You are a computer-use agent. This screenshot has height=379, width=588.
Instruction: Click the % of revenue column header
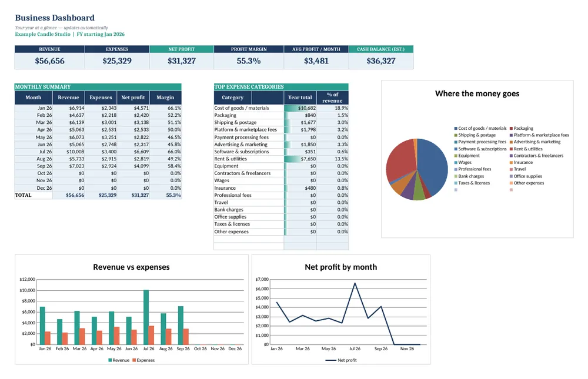(x=332, y=98)
